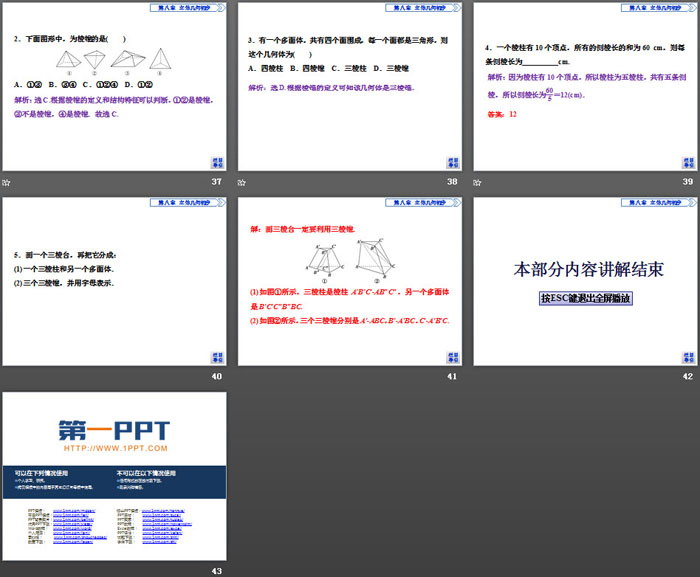The image size is (700, 577).
Task: Click the blue corner icon on slide 39
Action: pyautogui.click(x=687, y=162)
